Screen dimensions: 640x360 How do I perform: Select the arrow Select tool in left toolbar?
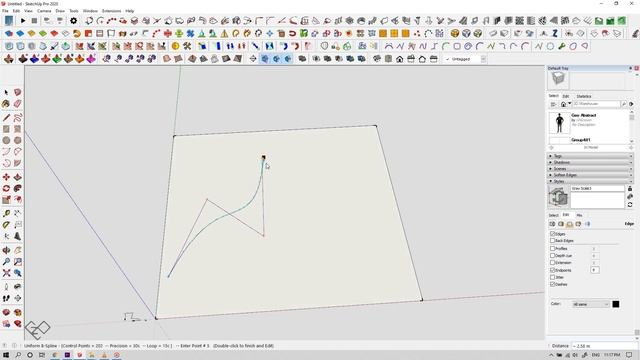tap(6, 93)
